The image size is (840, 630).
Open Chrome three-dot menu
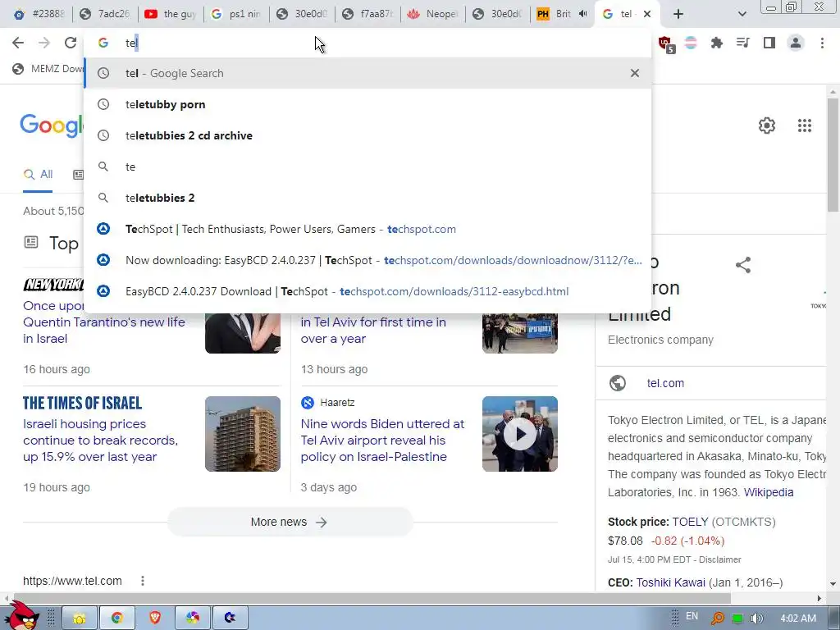pyautogui.click(x=822, y=43)
